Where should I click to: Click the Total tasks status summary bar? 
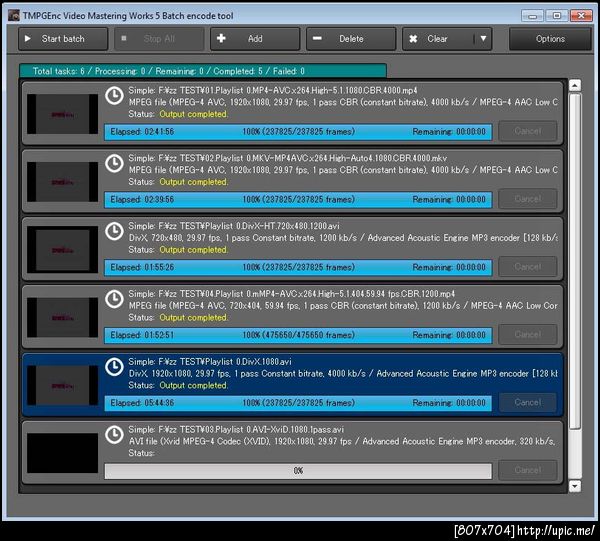(x=203, y=71)
